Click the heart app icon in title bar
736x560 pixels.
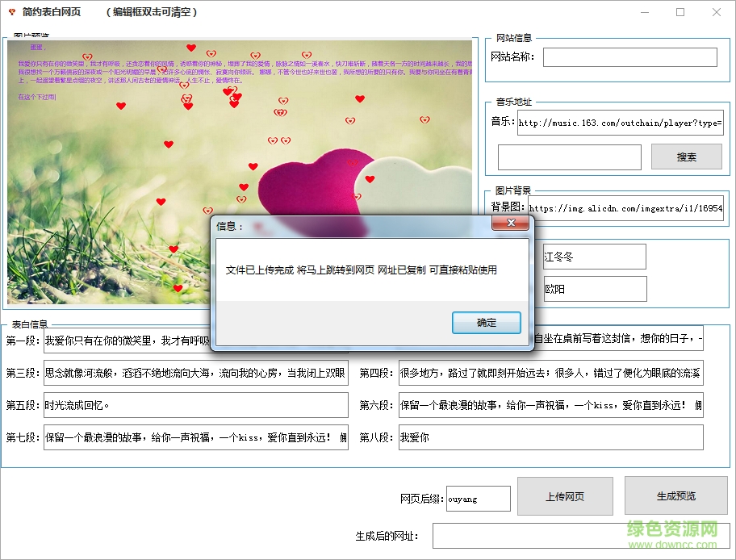(11, 12)
